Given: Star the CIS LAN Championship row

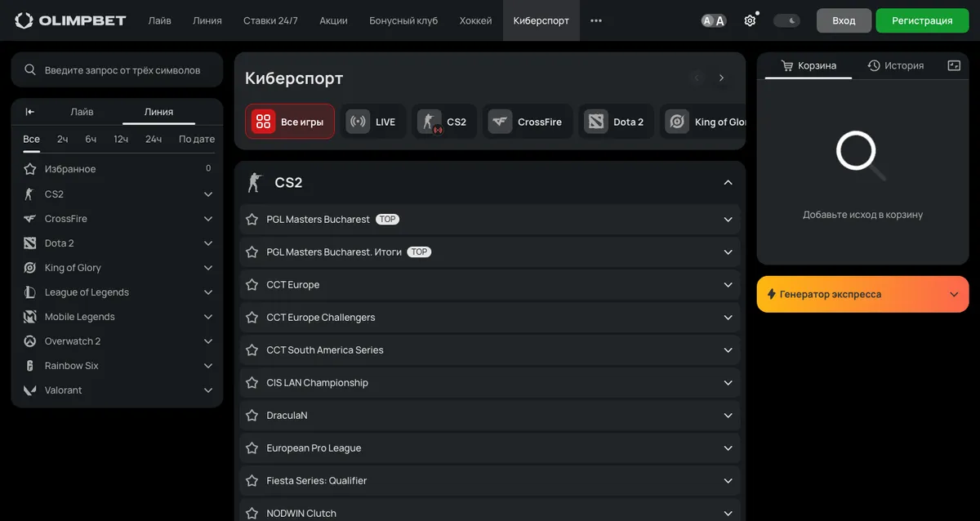Looking at the screenshot, I should [252, 383].
